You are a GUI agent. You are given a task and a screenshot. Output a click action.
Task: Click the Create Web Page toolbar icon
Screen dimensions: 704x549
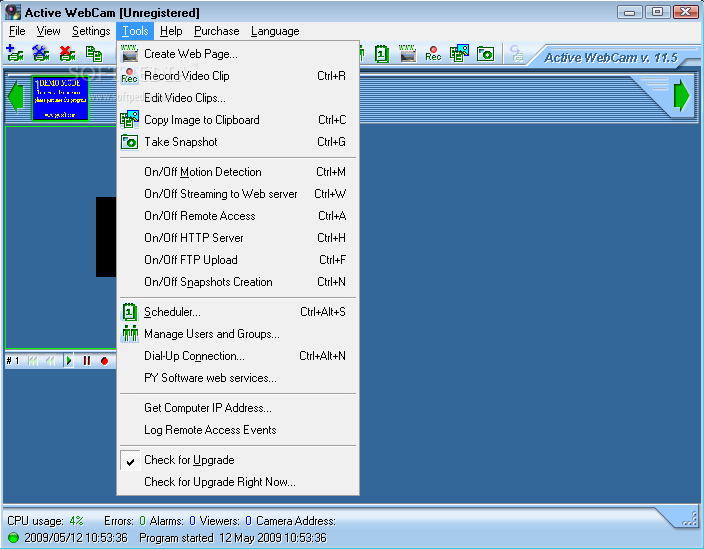click(x=407, y=53)
